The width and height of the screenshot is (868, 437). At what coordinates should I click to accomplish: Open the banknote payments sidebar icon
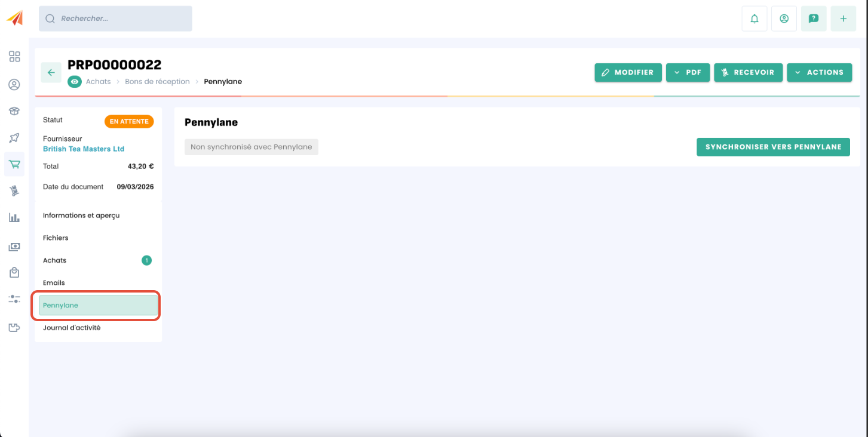tap(14, 247)
